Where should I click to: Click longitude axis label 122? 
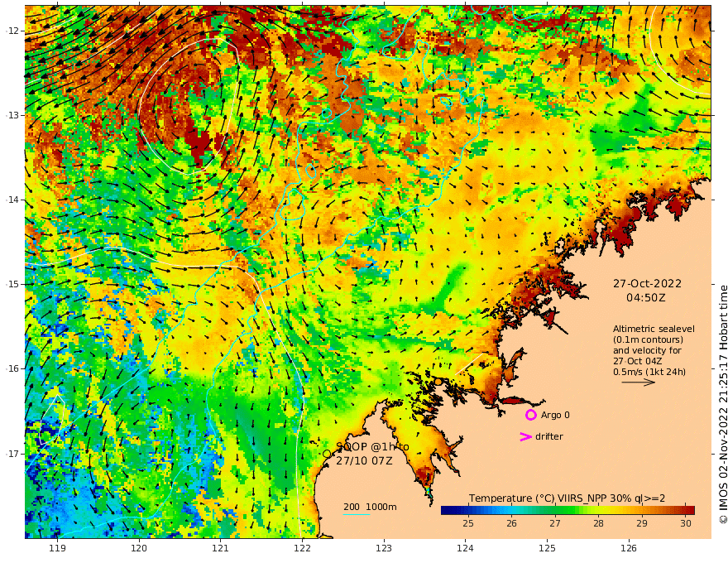point(302,548)
